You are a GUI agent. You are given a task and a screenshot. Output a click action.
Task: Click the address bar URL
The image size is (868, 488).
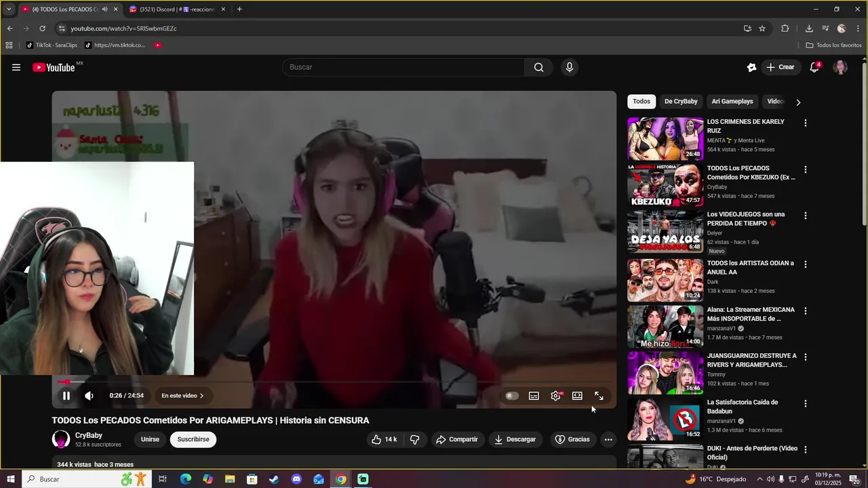coord(124,28)
